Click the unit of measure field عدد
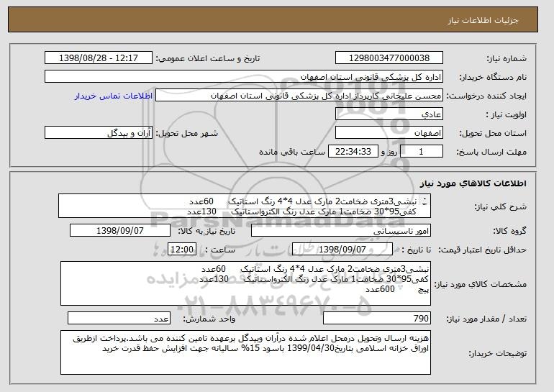 [x=119, y=318]
